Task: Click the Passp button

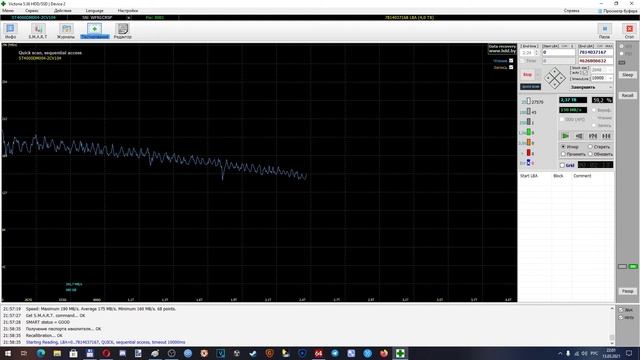Action: (x=627, y=291)
